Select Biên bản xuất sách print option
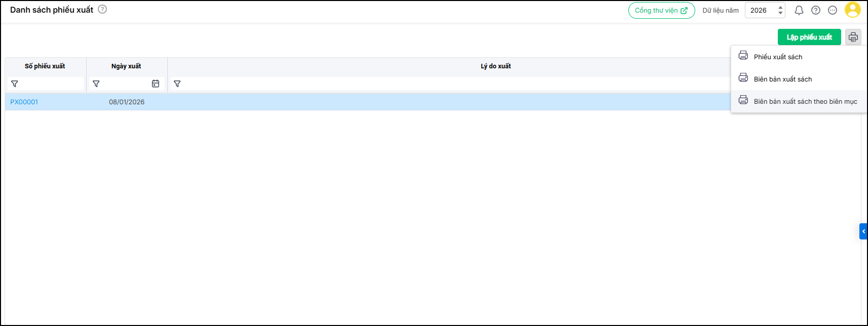 (782, 79)
